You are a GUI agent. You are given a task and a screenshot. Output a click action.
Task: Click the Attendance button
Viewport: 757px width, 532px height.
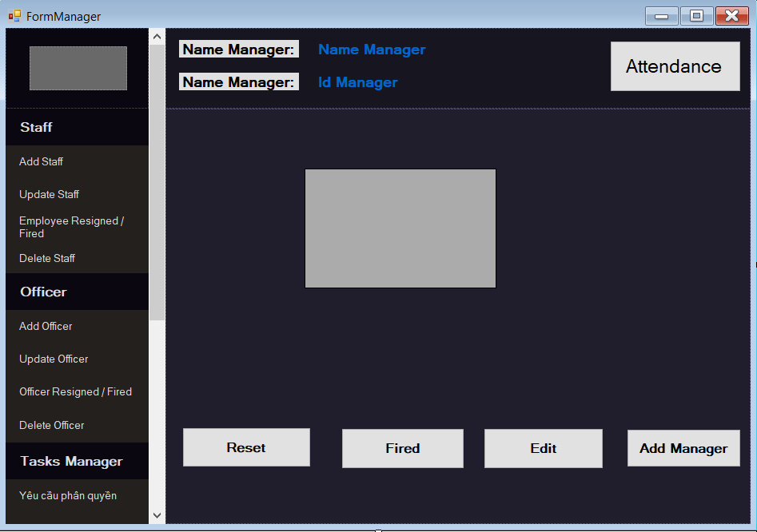tap(675, 66)
